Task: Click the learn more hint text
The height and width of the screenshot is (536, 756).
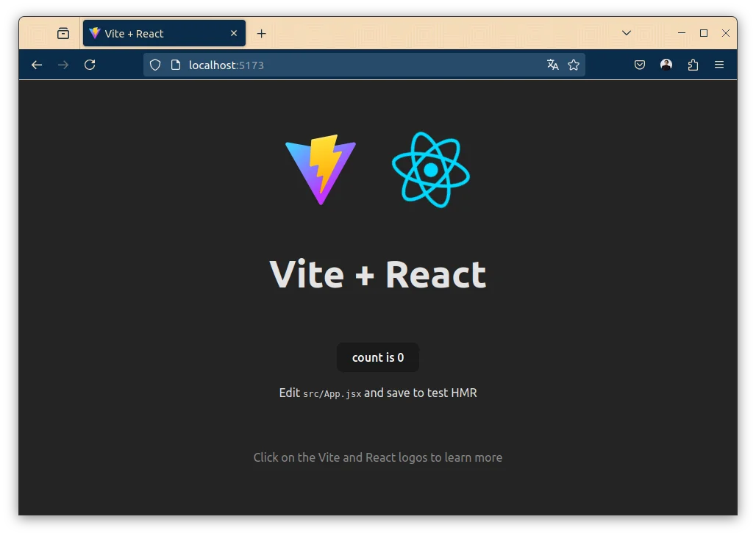Action: point(377,457)
